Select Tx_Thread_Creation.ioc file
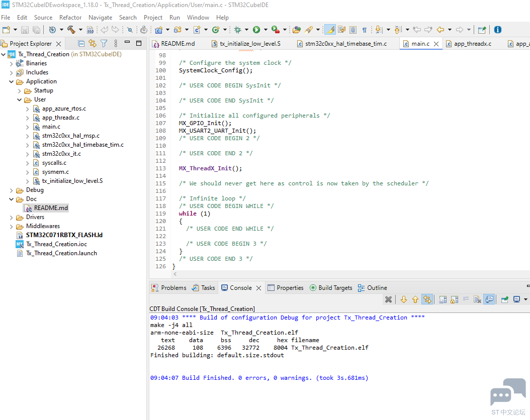Viewport: 530px width, 420px height. 56,245
